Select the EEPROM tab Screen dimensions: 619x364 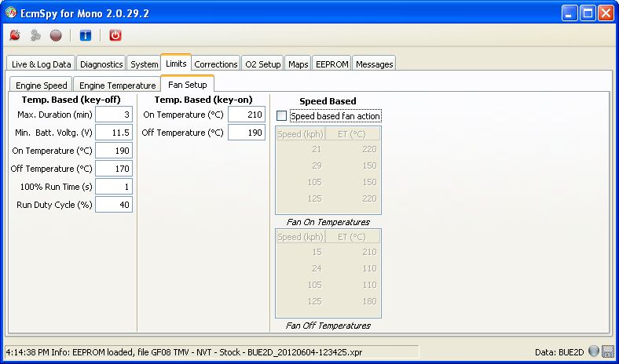[x=331, y=64]
